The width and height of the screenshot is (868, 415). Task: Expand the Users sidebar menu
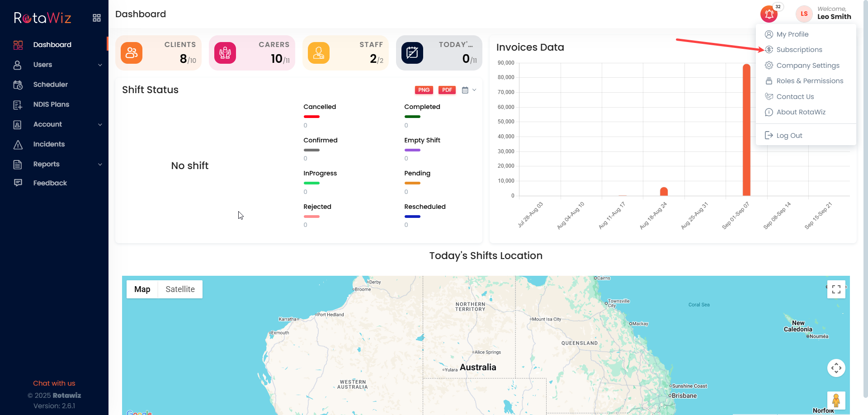point(58,65)
